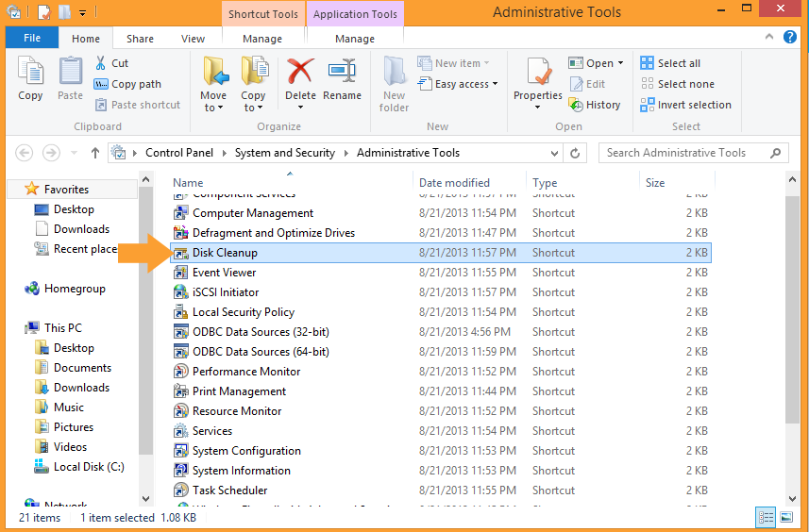Open Recent locations dropdown beside Forward
This screenshot has height=532, width=809.
tap(74, 153)
